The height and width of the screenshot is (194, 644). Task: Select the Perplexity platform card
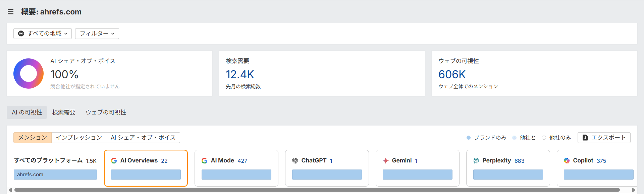tap(508, 168)
